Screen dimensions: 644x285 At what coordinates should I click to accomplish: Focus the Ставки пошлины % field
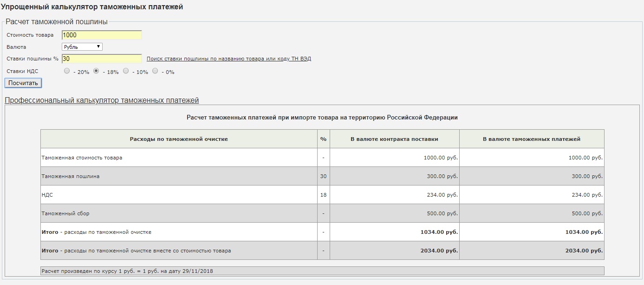101,59
